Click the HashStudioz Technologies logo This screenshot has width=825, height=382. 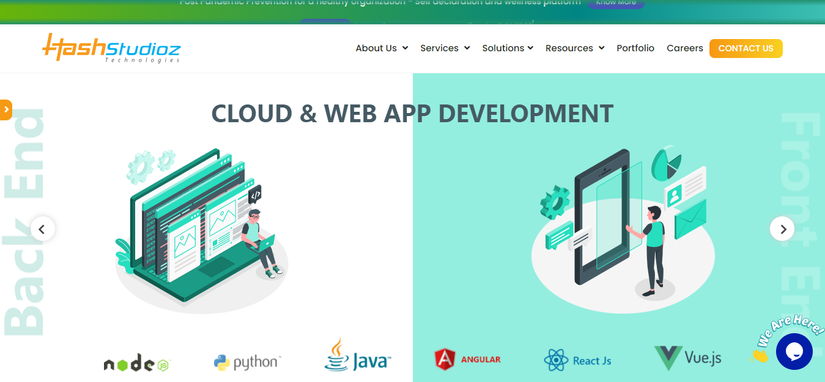pyautogui.click(x=112, y=48)
